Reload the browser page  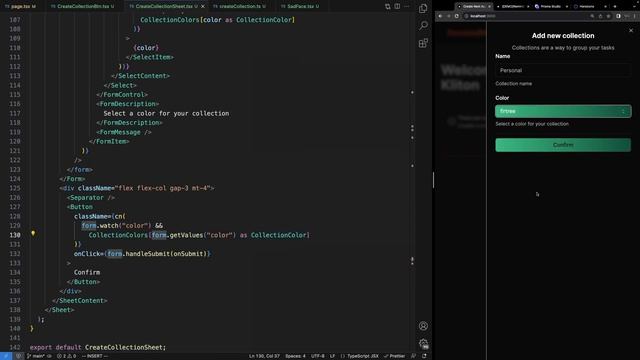click(456, 16)
